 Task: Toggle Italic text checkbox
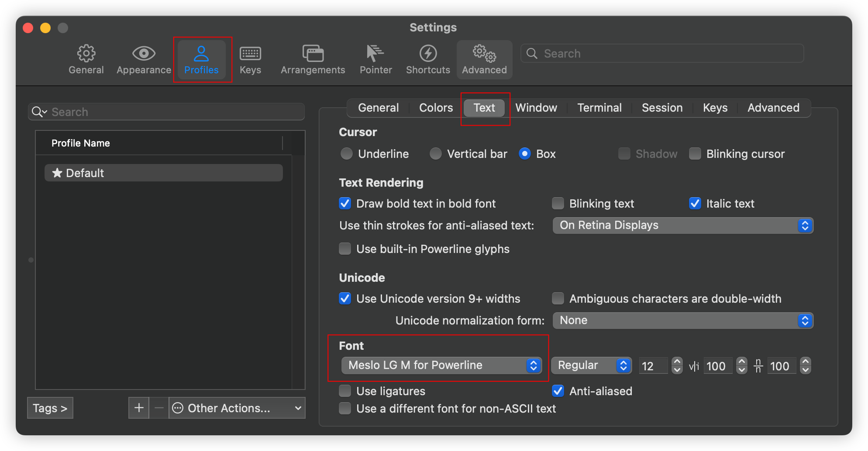tap(695, 203)
